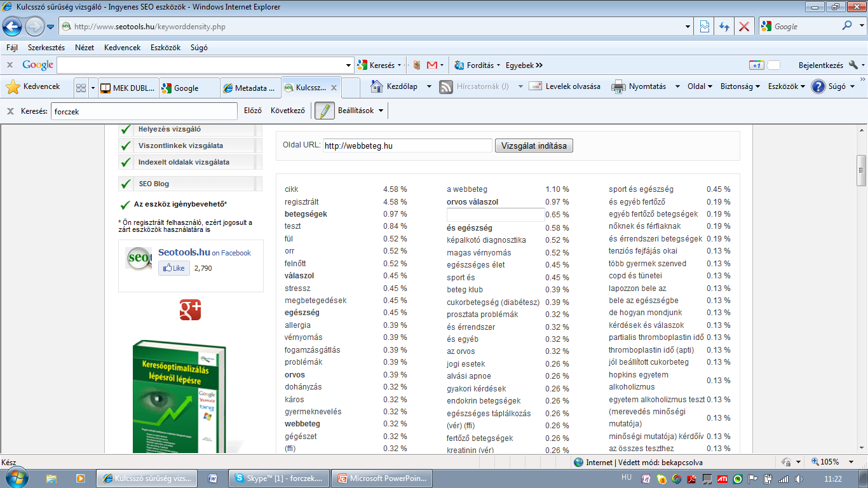Open Windows Explorer from taskbar

(51, 478)
